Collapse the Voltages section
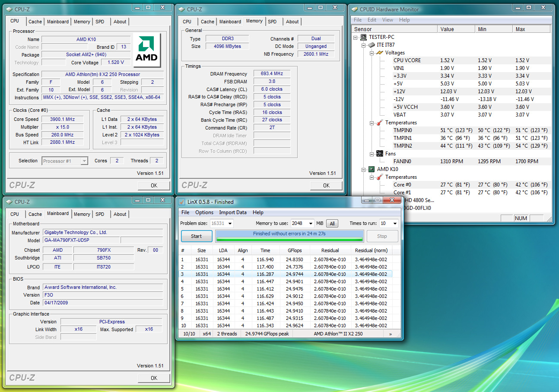 (372, 53)
